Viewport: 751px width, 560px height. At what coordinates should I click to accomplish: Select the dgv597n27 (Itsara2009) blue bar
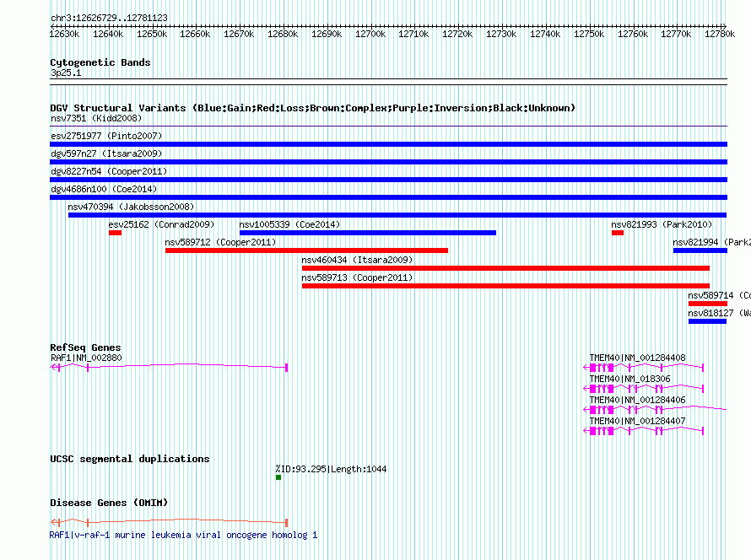(x=388, y=162)
